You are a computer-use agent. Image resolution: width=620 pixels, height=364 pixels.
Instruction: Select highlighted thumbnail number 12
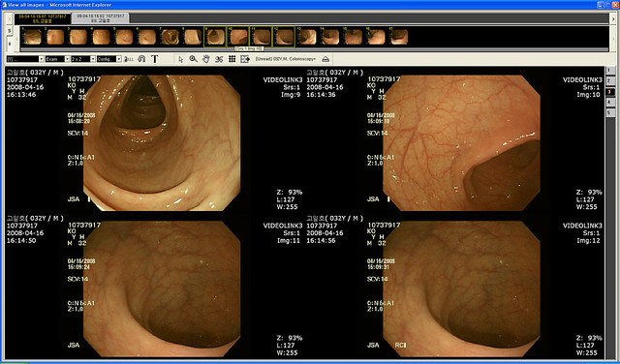(284, 37)
